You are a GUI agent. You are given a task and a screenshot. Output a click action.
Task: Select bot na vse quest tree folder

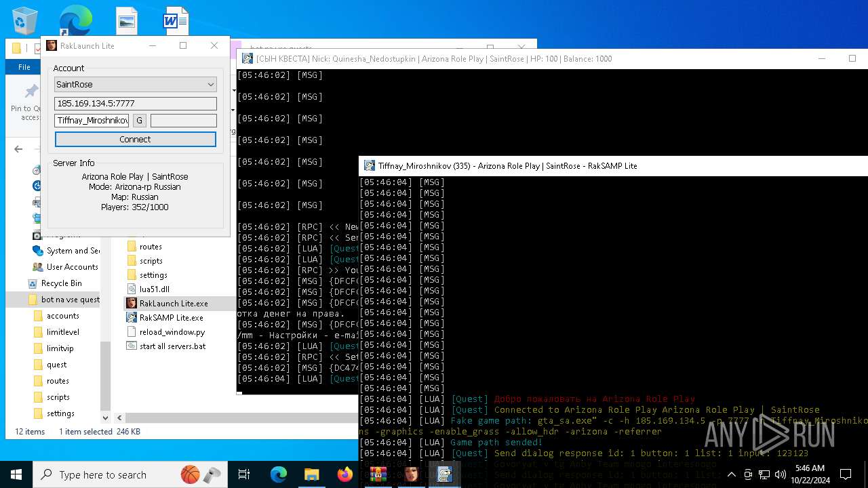pos(64,300)
